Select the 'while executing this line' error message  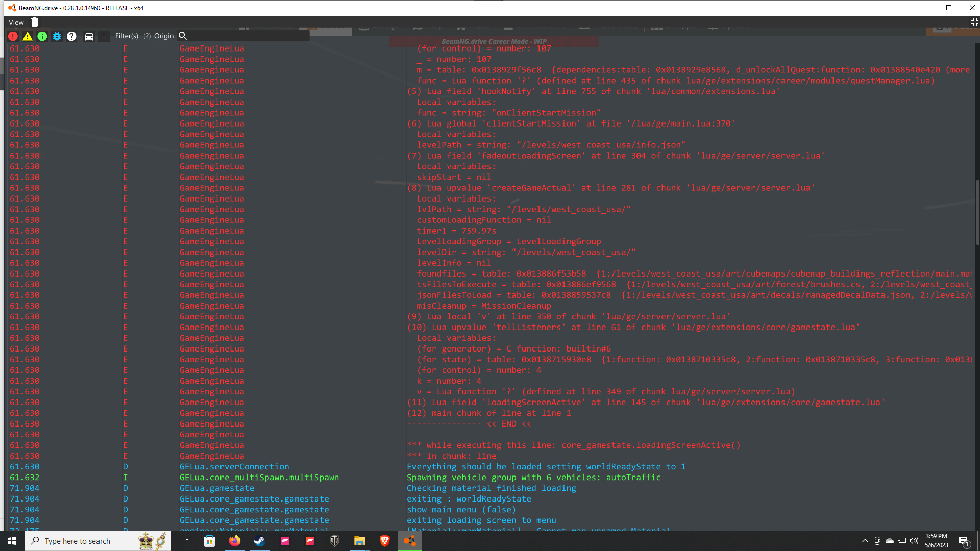coord(573,445)
